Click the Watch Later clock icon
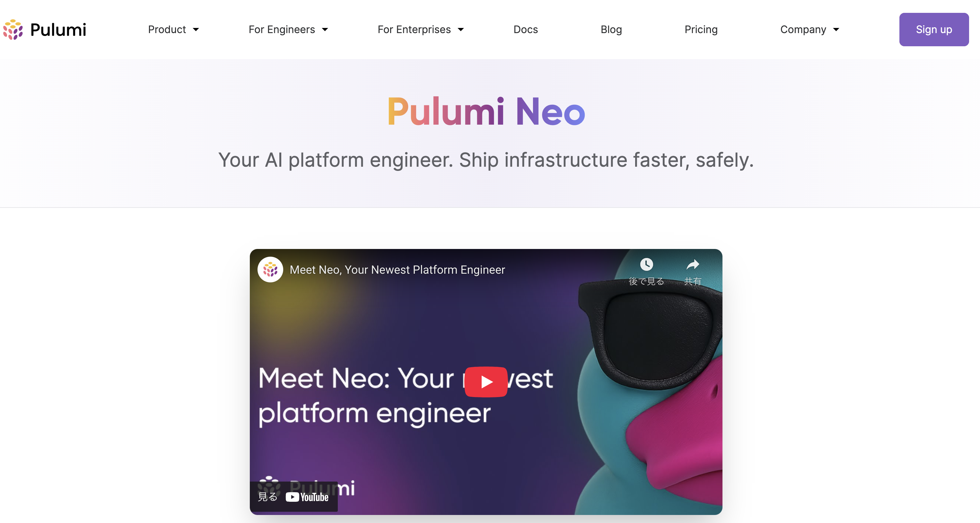The height and width of the screenshot is (523, 980). [646, 264]
